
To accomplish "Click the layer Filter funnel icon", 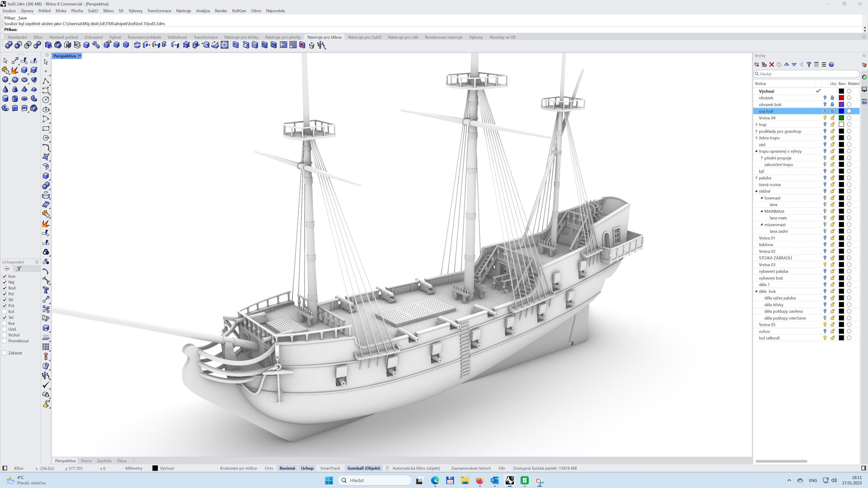I will pos(809,65).
